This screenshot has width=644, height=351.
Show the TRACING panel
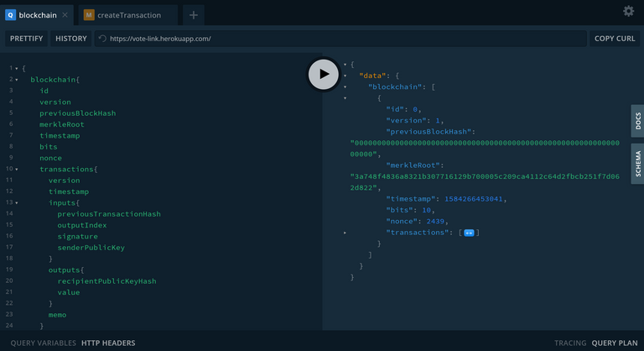(570, 343)
